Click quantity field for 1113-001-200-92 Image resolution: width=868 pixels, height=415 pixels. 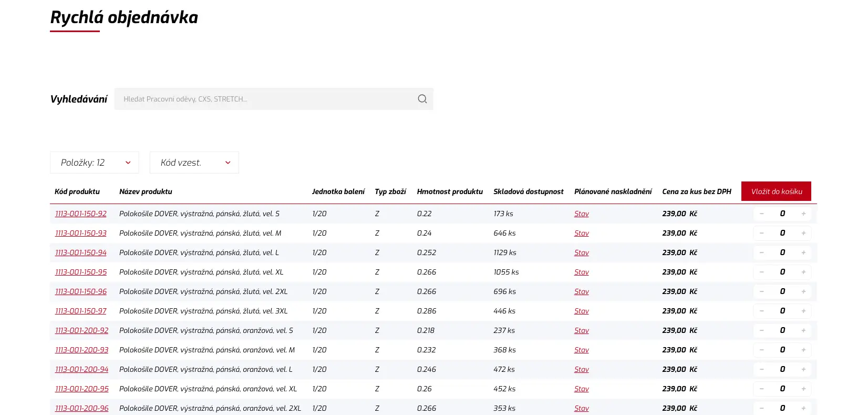(782, 330)
